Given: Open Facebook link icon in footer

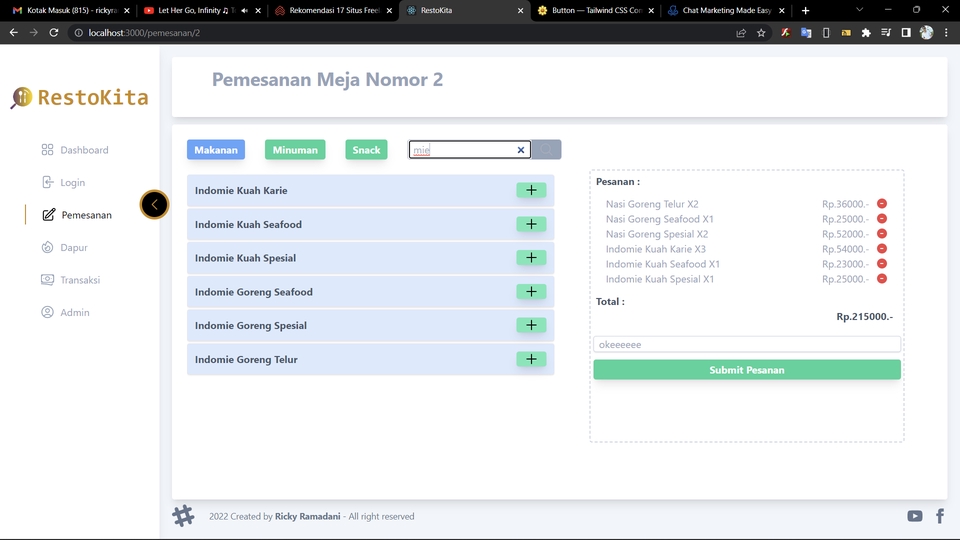Looking at the screenshot, I should tap(940, 516).
